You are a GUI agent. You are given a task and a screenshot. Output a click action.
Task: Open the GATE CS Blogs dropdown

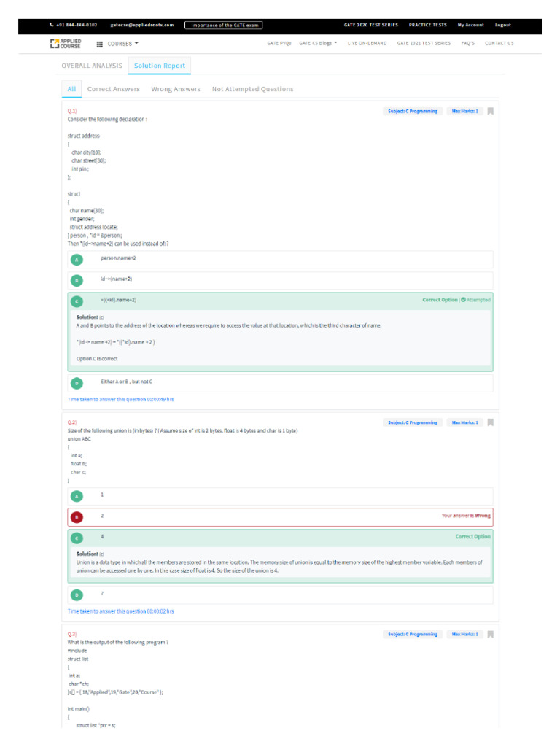pos(318,44)
